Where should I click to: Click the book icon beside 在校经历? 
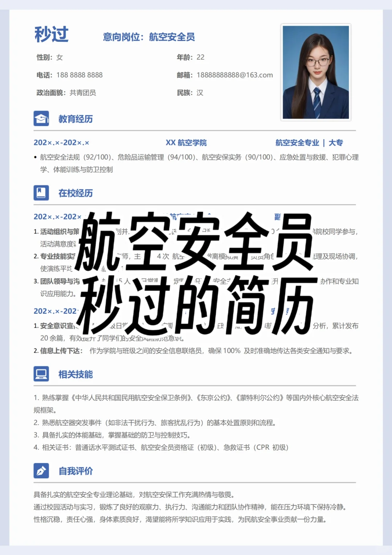(x=41, y=193)
